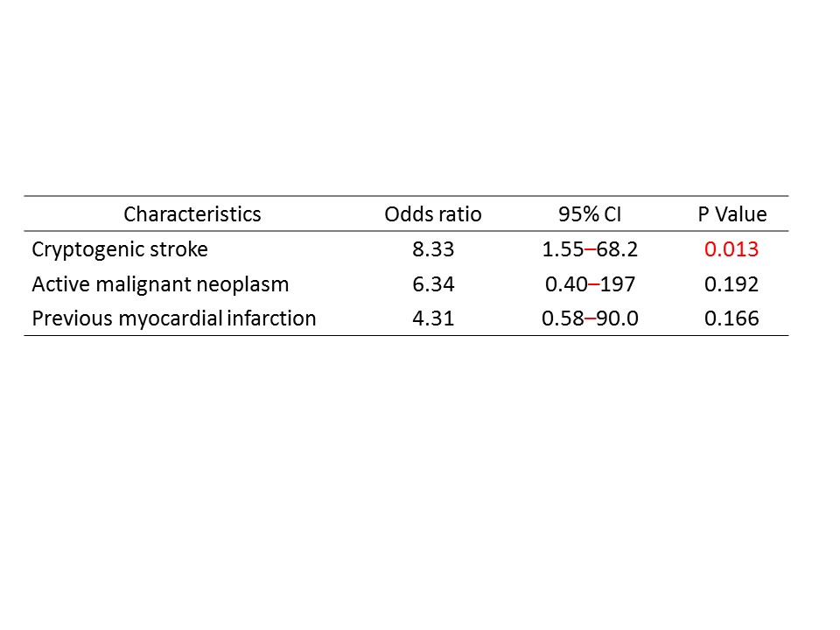Click the red P value 0.013

tap(731, 249)
